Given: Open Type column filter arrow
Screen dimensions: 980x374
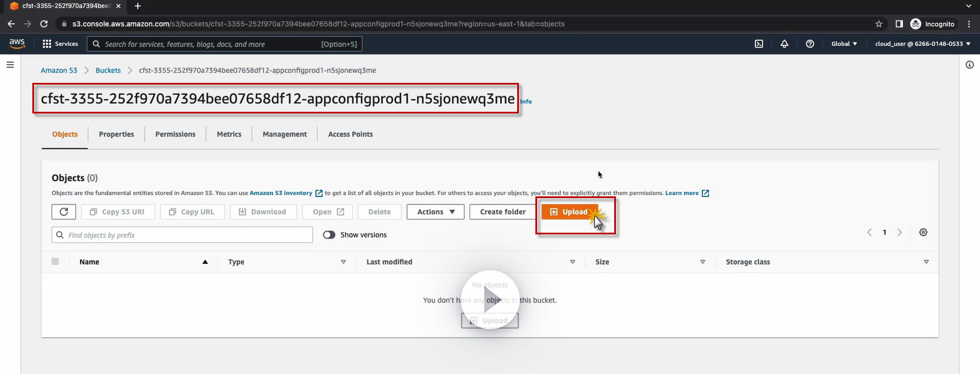Looking at the screenshot, I should click(343, 262).
